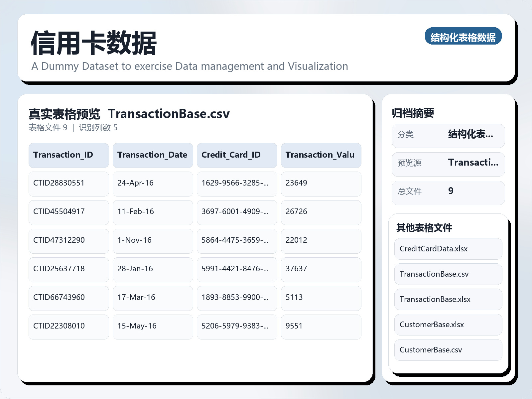Select CustomerBase.csv file entry
Viewport: 532px width, 399px height.
pyautogui.click(x=448, y=350)
